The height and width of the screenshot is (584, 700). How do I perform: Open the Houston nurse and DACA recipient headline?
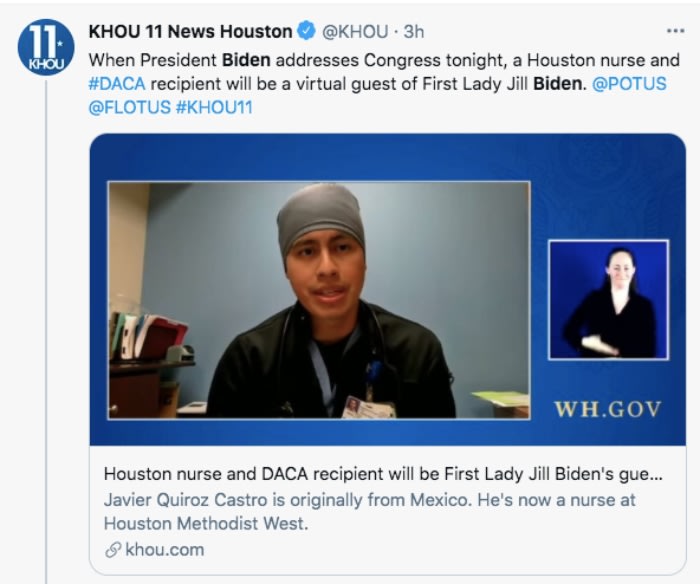pos(383,474)
